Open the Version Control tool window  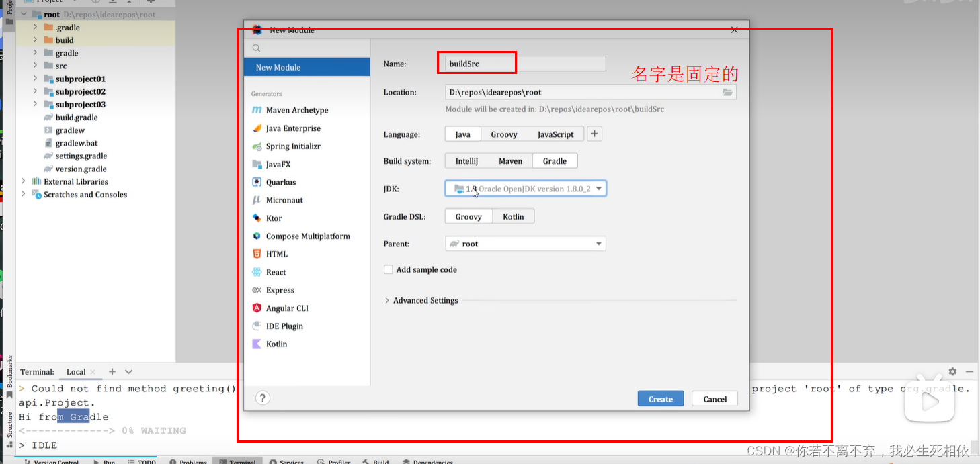(51, 462)
